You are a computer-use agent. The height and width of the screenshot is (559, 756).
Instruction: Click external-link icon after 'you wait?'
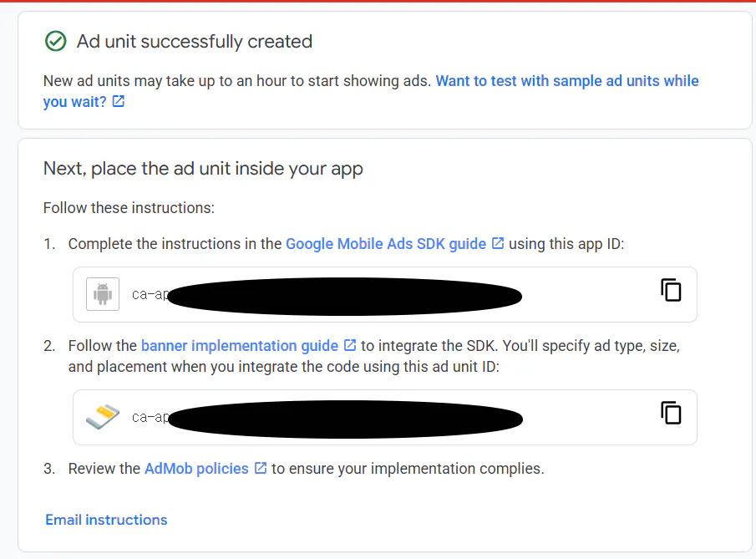[x=118, y=101]
